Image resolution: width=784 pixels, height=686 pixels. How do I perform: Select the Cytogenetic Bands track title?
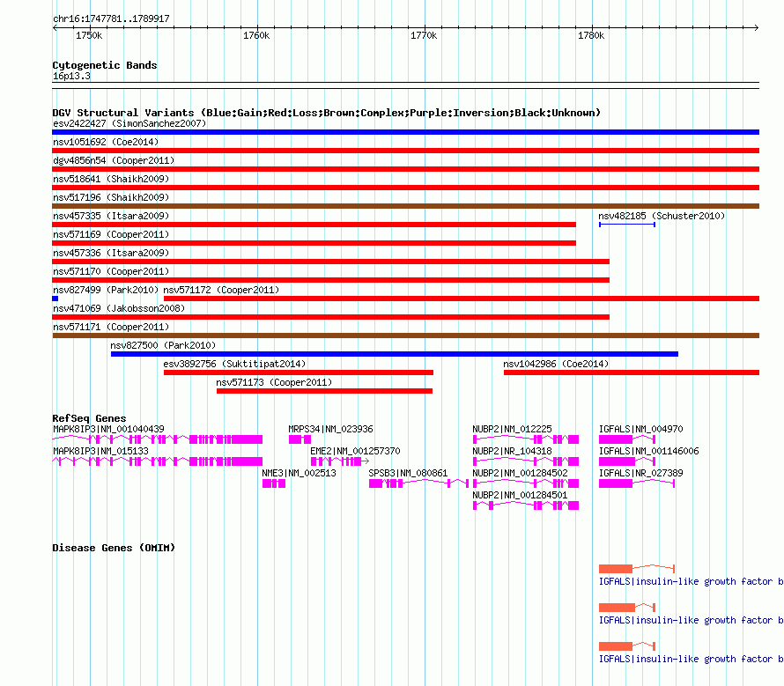tap(105, 65)
